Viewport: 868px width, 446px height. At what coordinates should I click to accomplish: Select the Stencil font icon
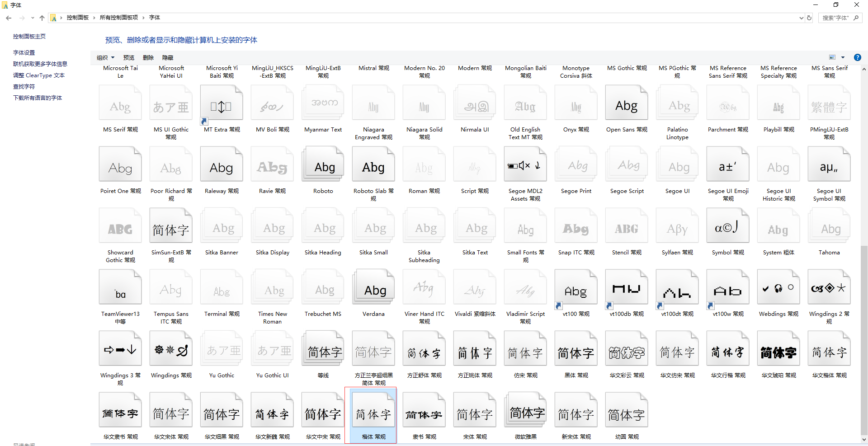[x=627, y=226]
